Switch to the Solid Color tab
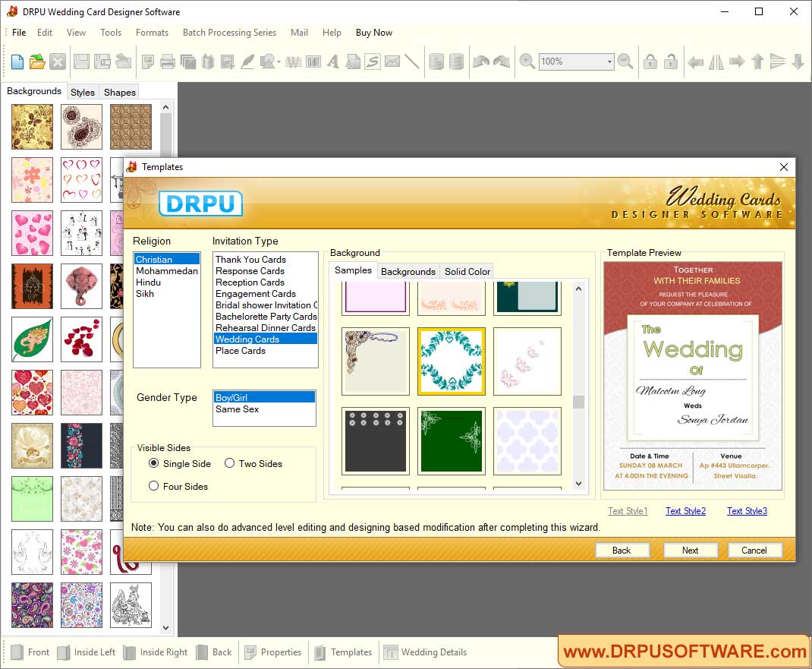812x669 pixels. (467, 272)
